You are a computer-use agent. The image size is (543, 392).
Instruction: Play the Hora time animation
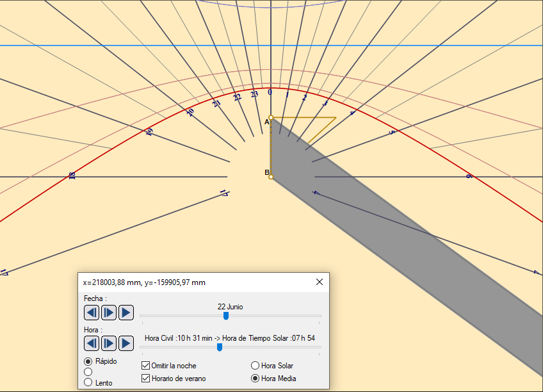pyautogui.click(x=126, y=343)
